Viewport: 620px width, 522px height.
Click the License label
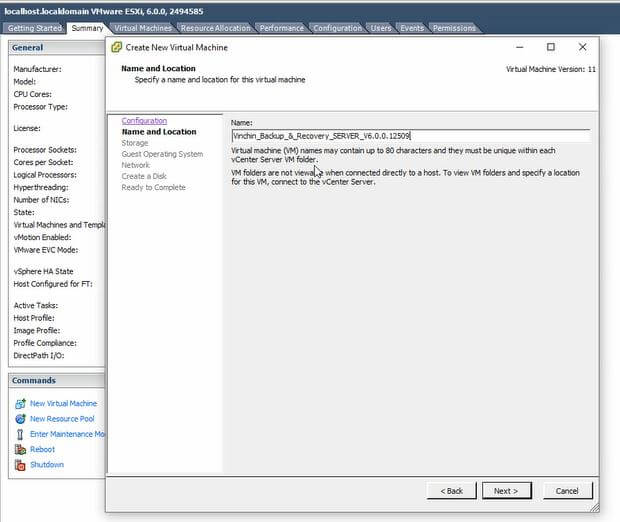pos(27,128)
